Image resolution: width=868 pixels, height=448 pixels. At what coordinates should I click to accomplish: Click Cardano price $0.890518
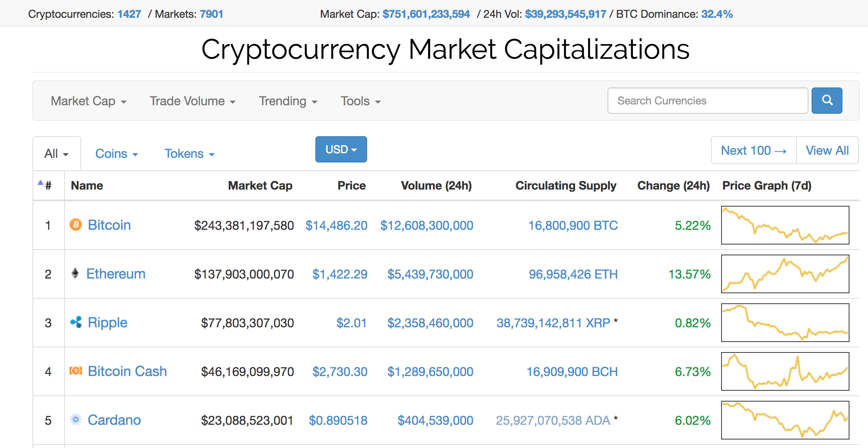(338, 420)
